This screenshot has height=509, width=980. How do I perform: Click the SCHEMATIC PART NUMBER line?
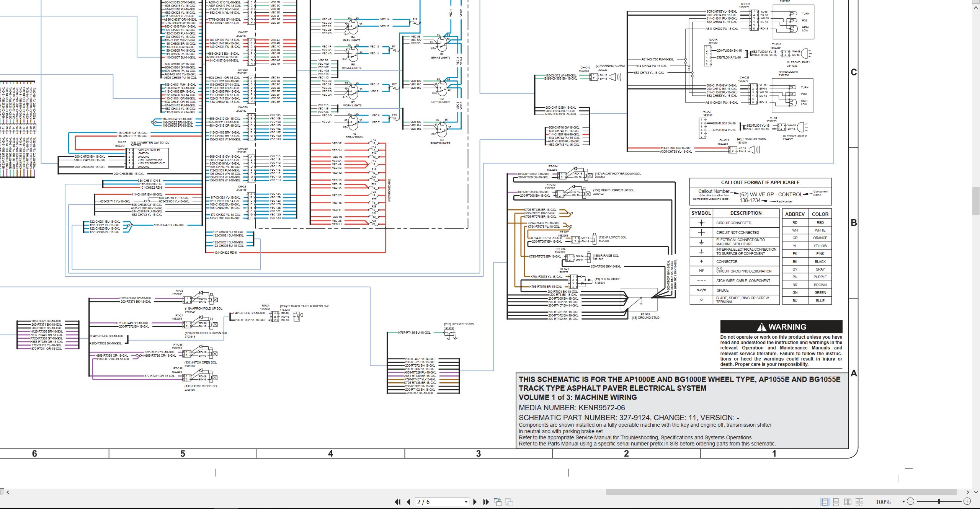[x=629, y=418]
